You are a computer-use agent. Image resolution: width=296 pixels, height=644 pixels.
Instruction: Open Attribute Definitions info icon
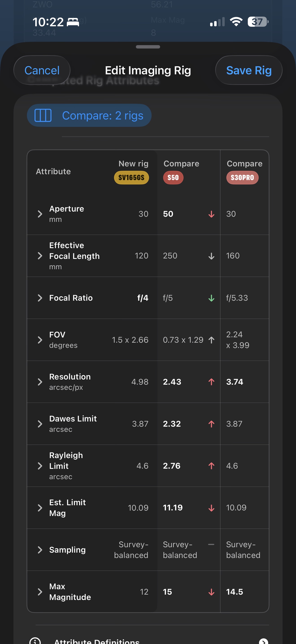[35, 641]
